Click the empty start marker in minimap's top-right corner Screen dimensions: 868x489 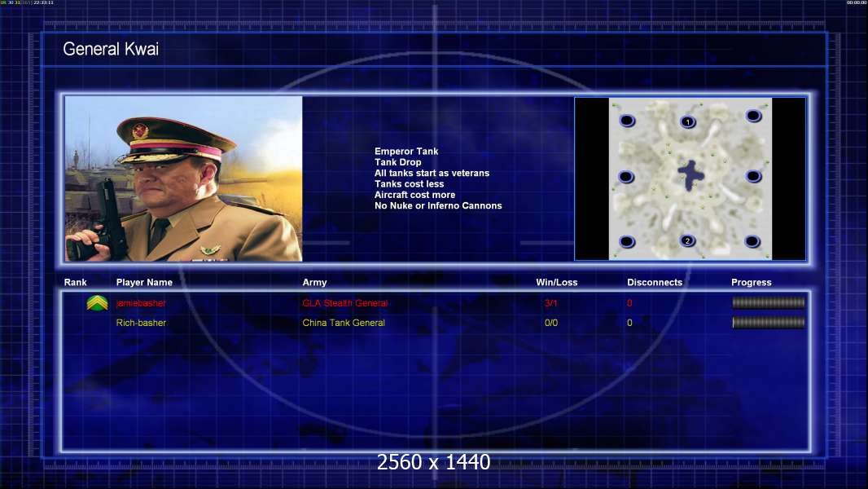click(753, 116)
